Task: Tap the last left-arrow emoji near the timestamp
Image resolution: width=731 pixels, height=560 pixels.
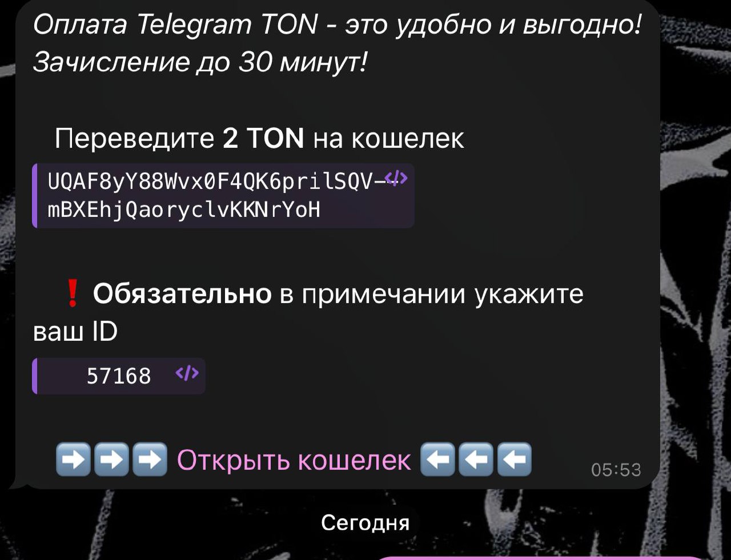Action: (515, 460)
